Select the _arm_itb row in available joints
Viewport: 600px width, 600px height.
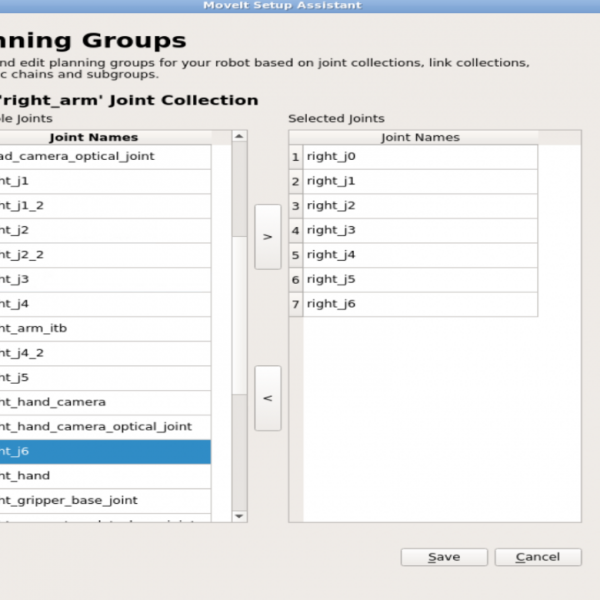click(105, 329)
